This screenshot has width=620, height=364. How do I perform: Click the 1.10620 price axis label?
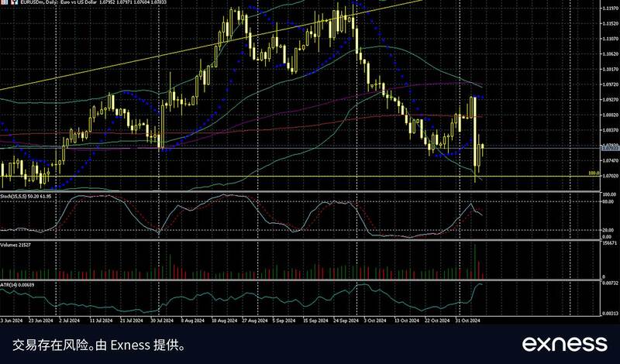point(609,54)
